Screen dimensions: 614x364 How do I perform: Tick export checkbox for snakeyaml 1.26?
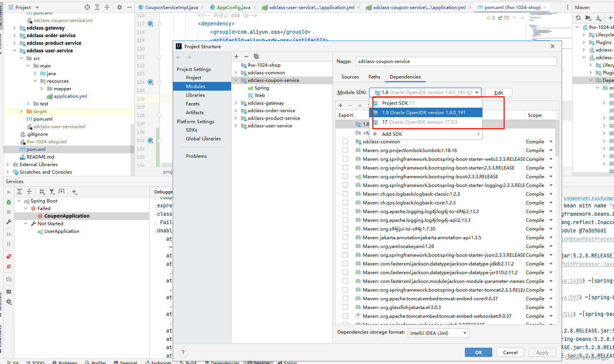pos(345,246)
